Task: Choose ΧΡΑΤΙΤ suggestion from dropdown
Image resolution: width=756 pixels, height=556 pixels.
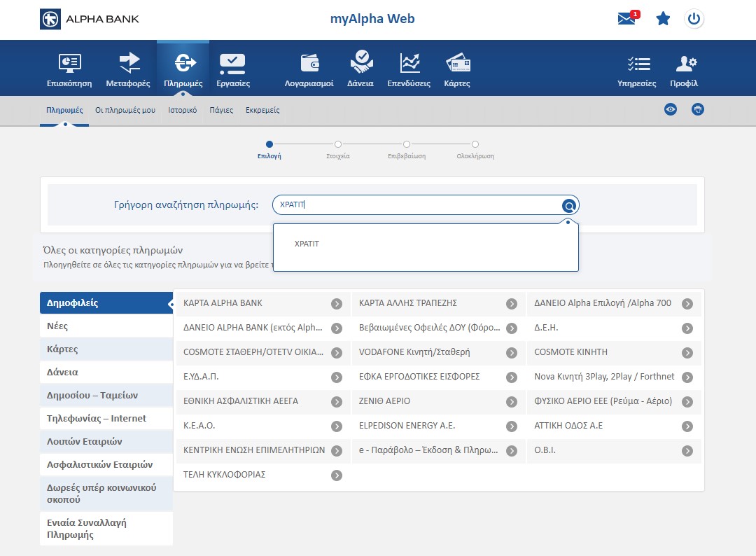Action: [x=307, y=244]
